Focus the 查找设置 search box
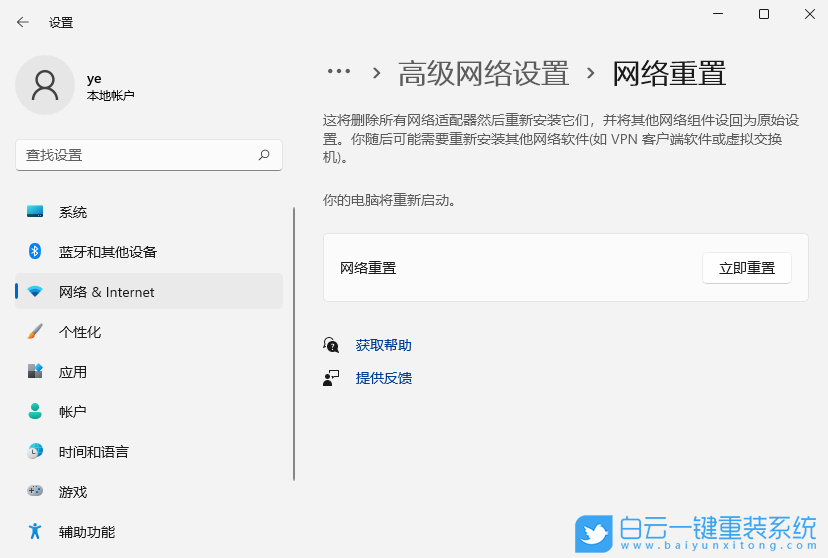This screenshot has width=828, height=558. (149, 155)
